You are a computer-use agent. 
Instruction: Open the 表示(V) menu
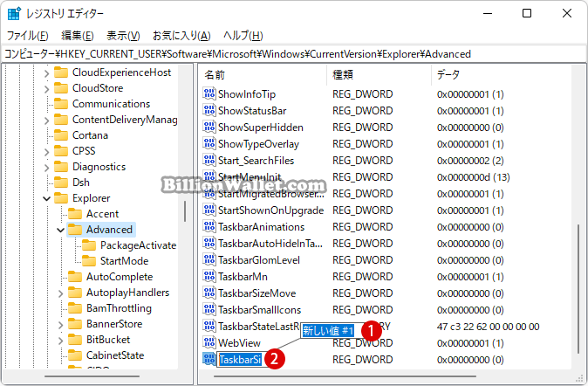123,36
